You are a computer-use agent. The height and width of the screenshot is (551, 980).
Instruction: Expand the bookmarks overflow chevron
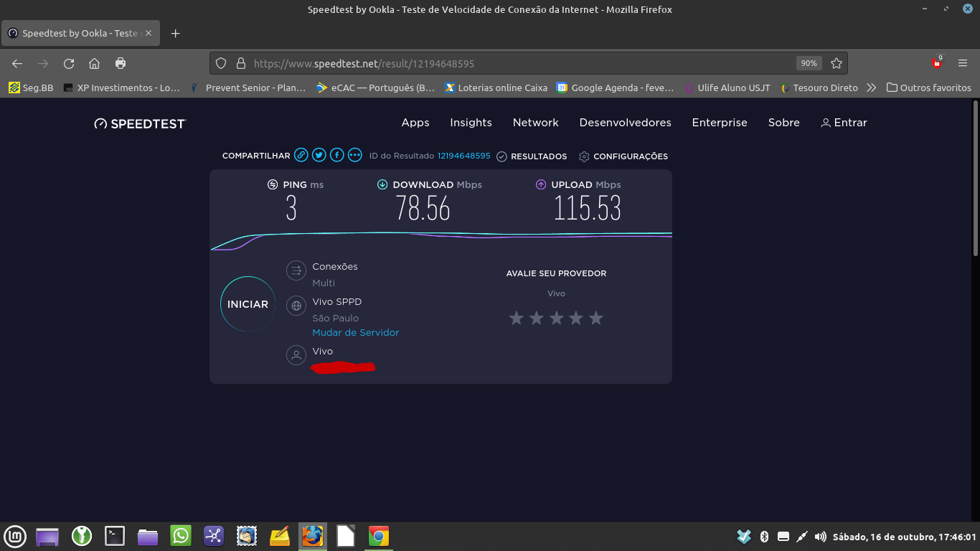coord(871,88)
